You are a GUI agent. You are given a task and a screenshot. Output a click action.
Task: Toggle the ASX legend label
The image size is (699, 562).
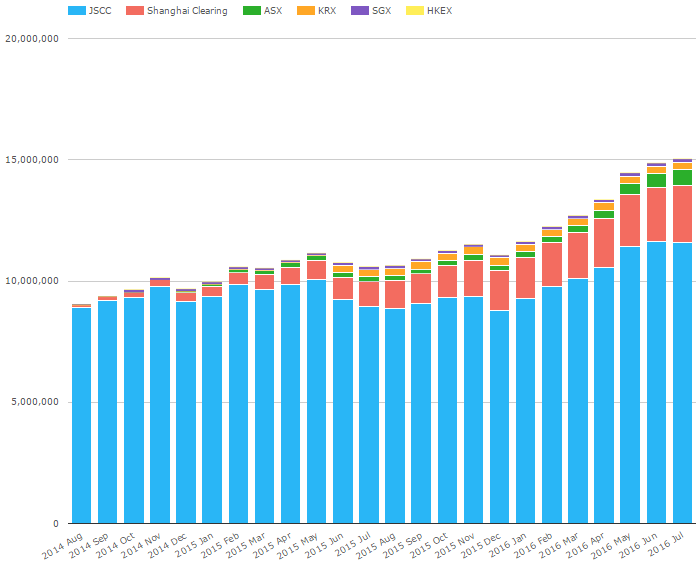click(x=273, y=11)
